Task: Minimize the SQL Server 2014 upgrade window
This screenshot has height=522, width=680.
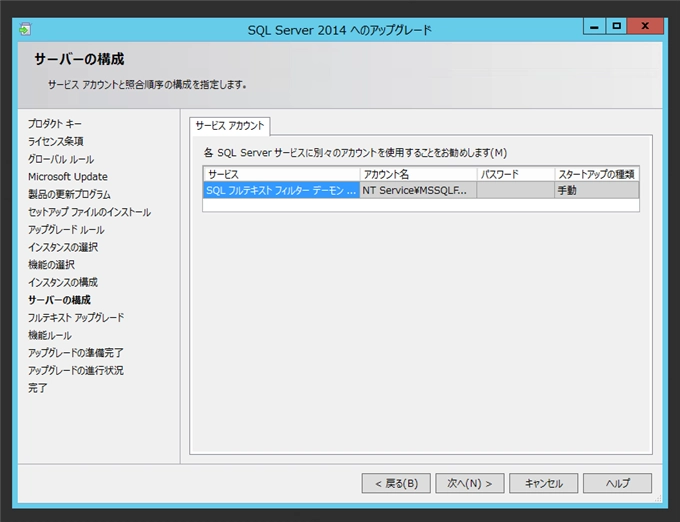Action: click(x=595, y=26)
